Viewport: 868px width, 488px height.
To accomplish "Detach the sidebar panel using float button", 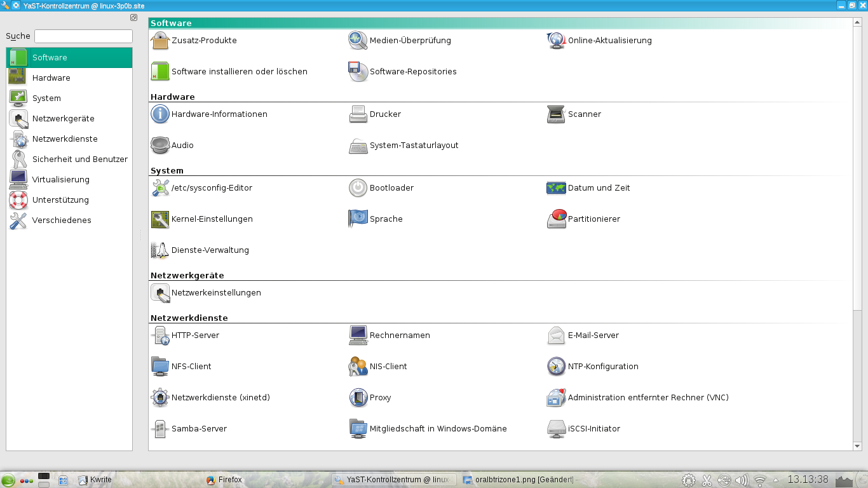I will pos(133,18).
